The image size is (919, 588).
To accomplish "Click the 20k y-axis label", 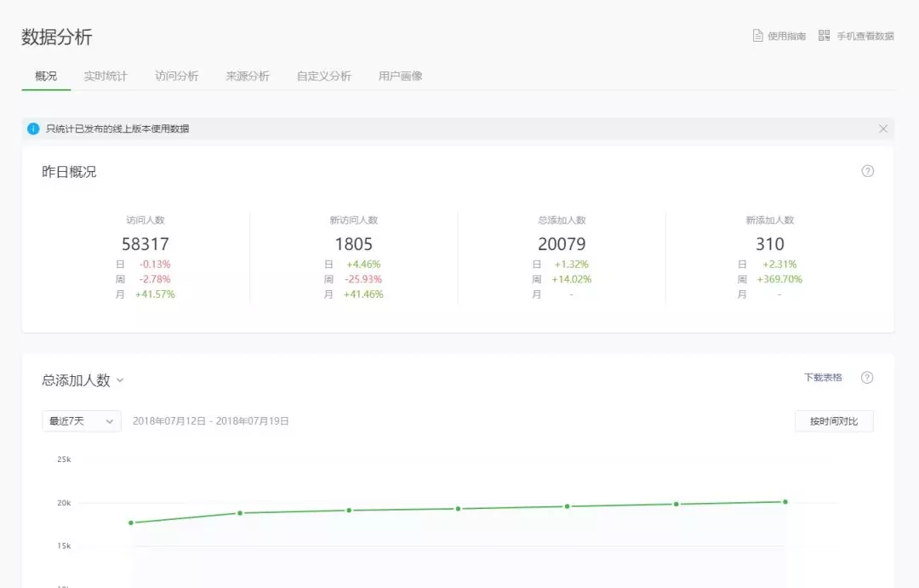I will point(64,502).
